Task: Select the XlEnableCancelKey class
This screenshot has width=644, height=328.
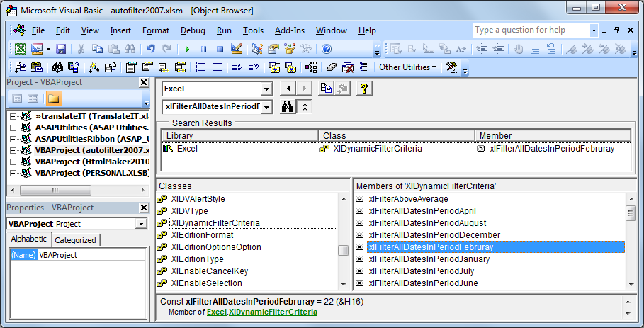Action: [210, 271]
